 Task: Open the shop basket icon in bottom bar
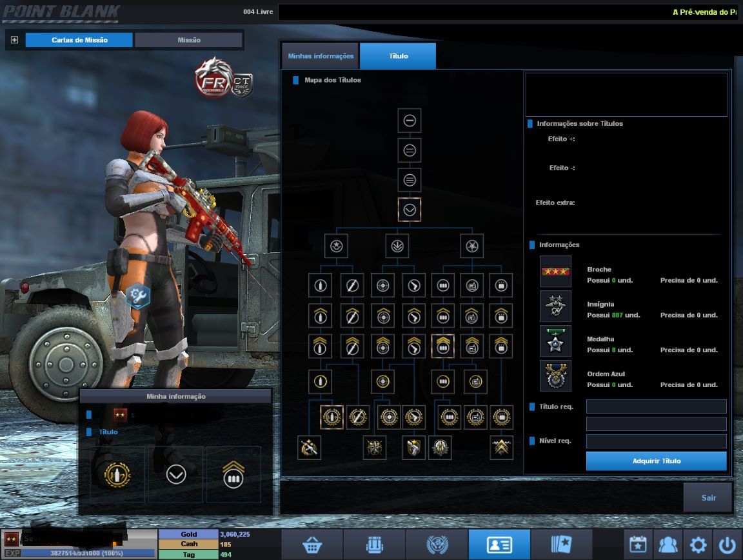[x=312, y=545]
